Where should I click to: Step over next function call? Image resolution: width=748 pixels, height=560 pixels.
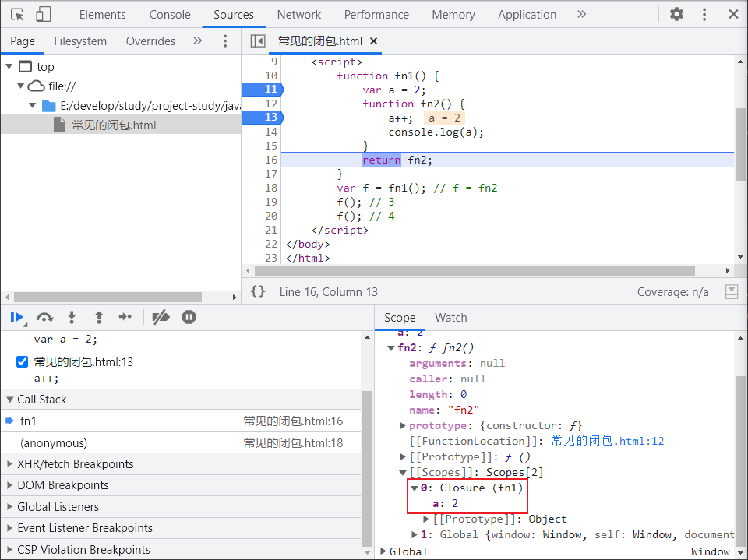coord(44,317)
